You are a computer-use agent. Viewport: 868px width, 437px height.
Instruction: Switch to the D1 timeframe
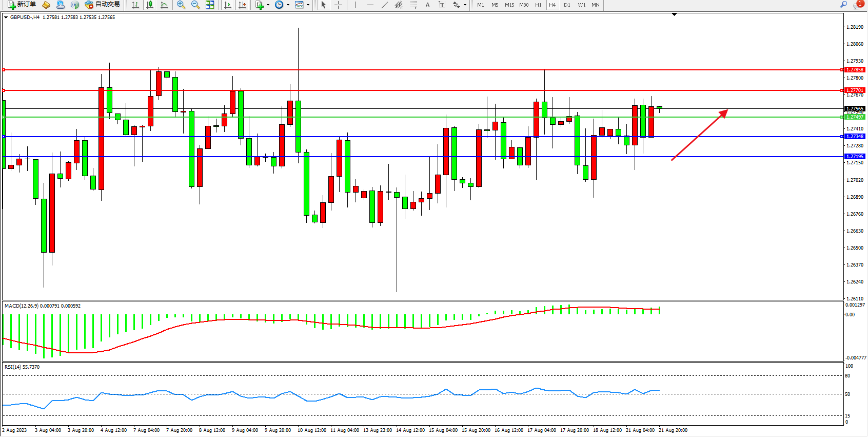[567, 5]
